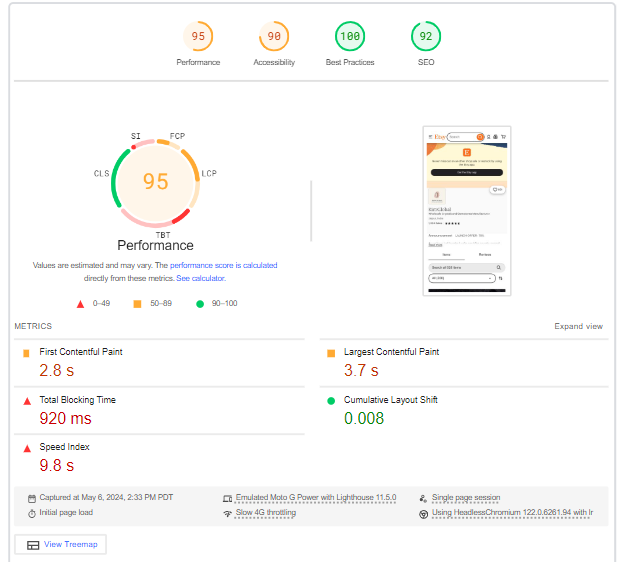
Task: Click the red triangle beside Speed Index
Action: point(27,449)
